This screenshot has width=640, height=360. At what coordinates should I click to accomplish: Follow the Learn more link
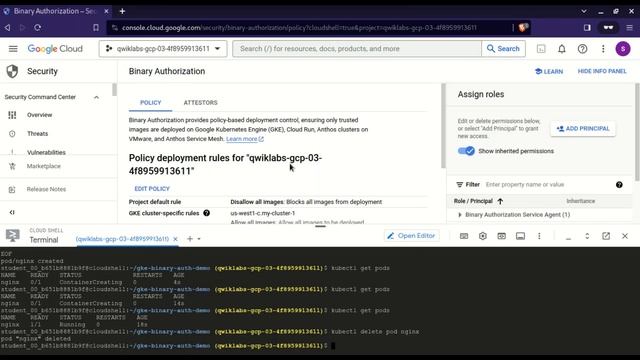[x=245, y=139]
